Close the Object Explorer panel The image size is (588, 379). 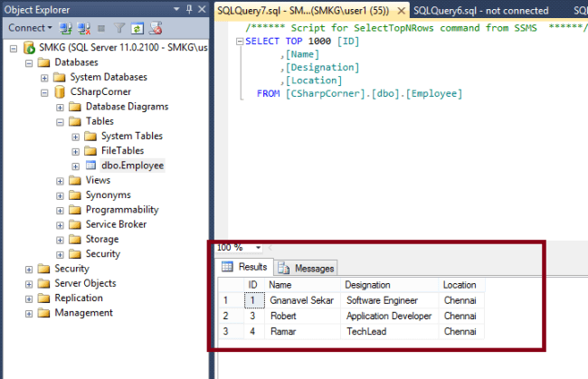[202, 9]
